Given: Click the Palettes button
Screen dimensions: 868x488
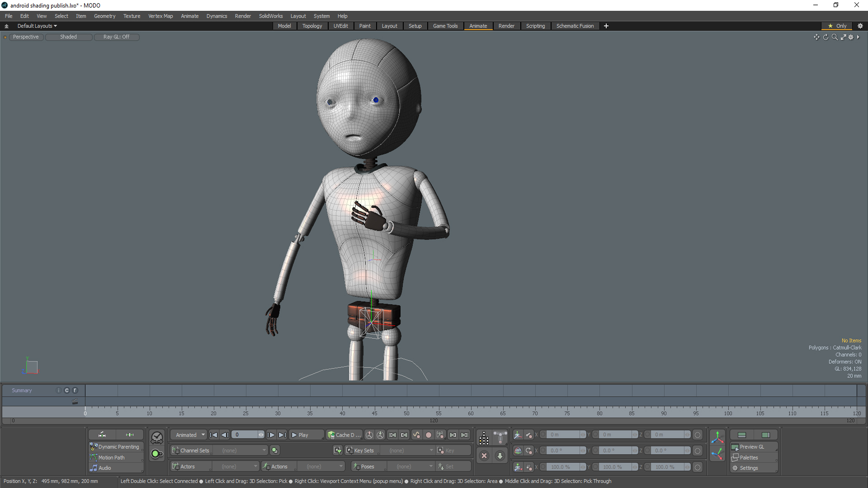Looking at the screenshot, I should pos(749,457).
